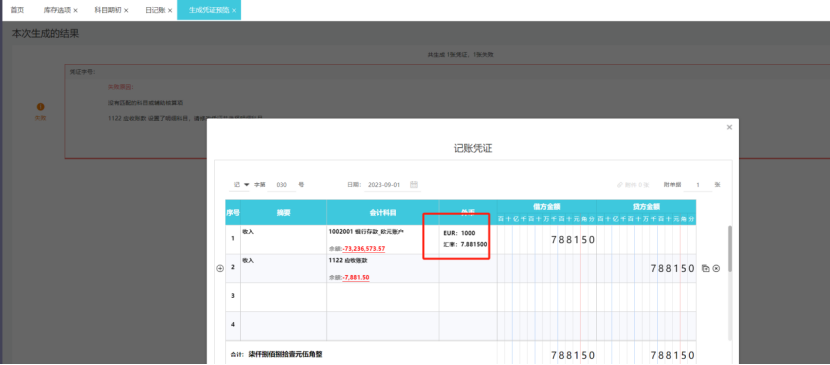
Task: Click the voucher number field showing 030
Action: 282,185
